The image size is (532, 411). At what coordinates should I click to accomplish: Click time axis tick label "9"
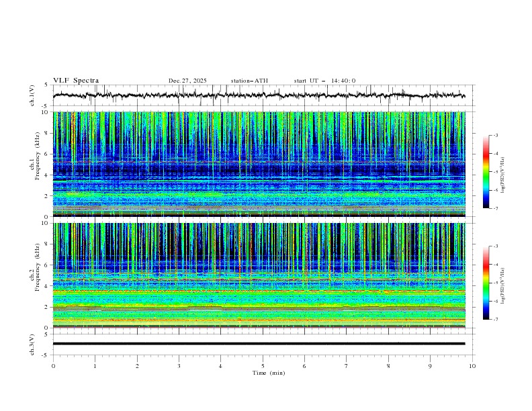[x=430, y=366]
